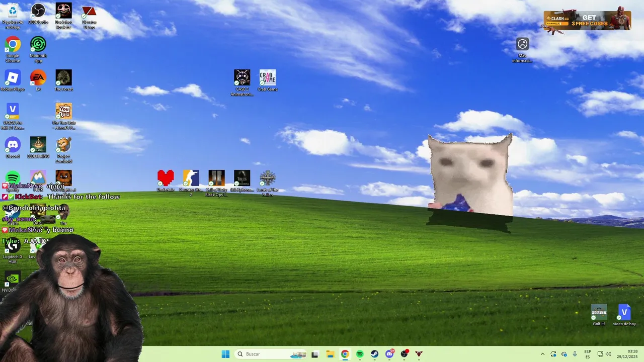The width and height of the screenshot is (644, 362).
Task: Select the Golf It! desktop icon
Action: coord(599,315)
